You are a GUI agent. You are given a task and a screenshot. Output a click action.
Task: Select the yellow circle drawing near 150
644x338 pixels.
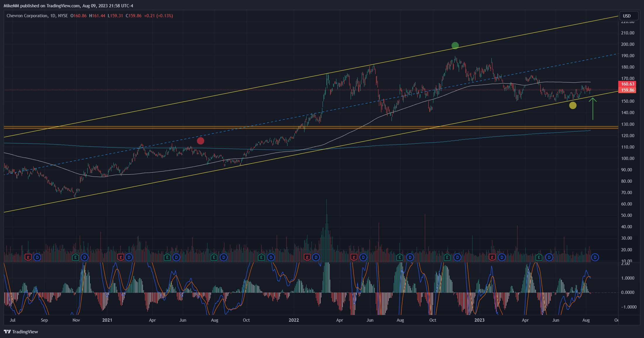click(x=573, y=106)
